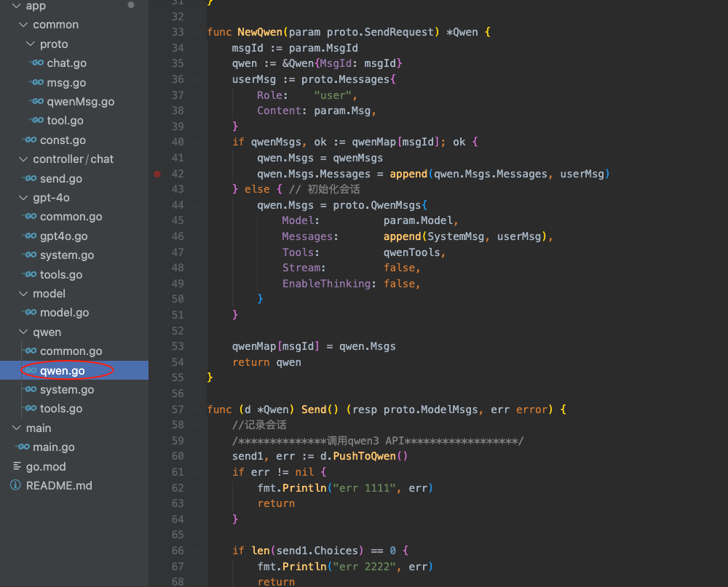728x587 pixels.
Task: Open main.go from the project tree
Action: click(53, 447)
